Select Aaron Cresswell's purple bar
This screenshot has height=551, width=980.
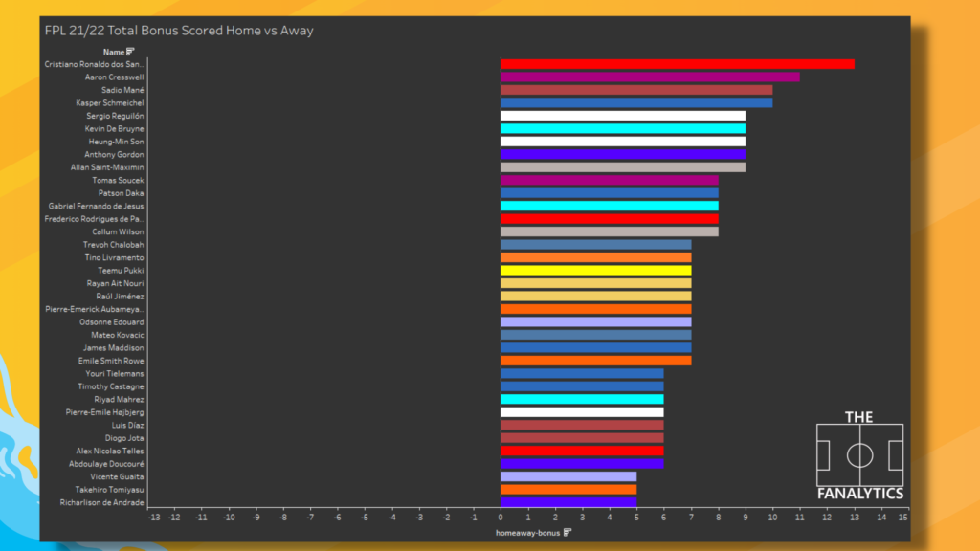(x=650, y=77)
